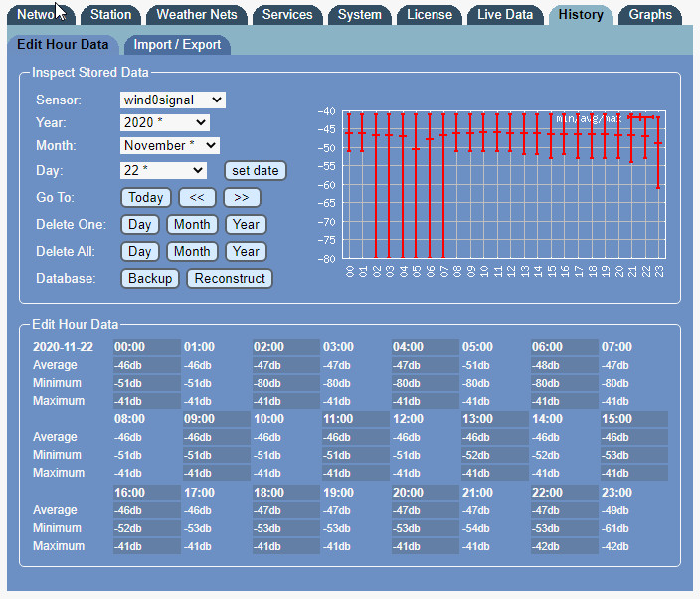
Task: Switch to the Graphs tab
Action: click(x=650, y=15)
